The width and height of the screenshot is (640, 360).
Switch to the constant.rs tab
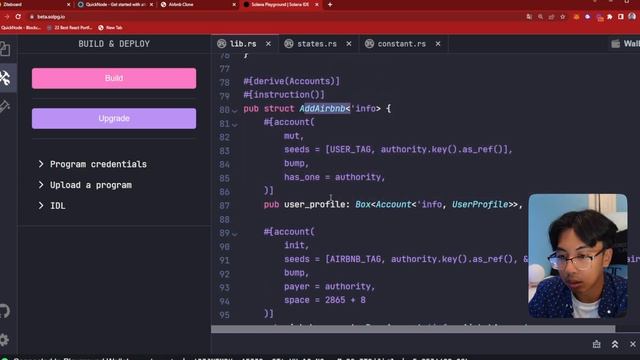[402, 44]
